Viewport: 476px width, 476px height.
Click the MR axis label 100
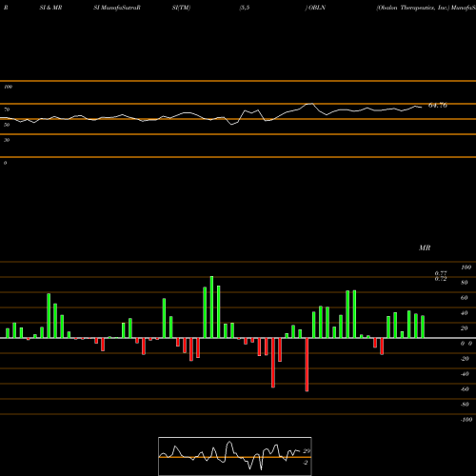click(x=466, y=268)
